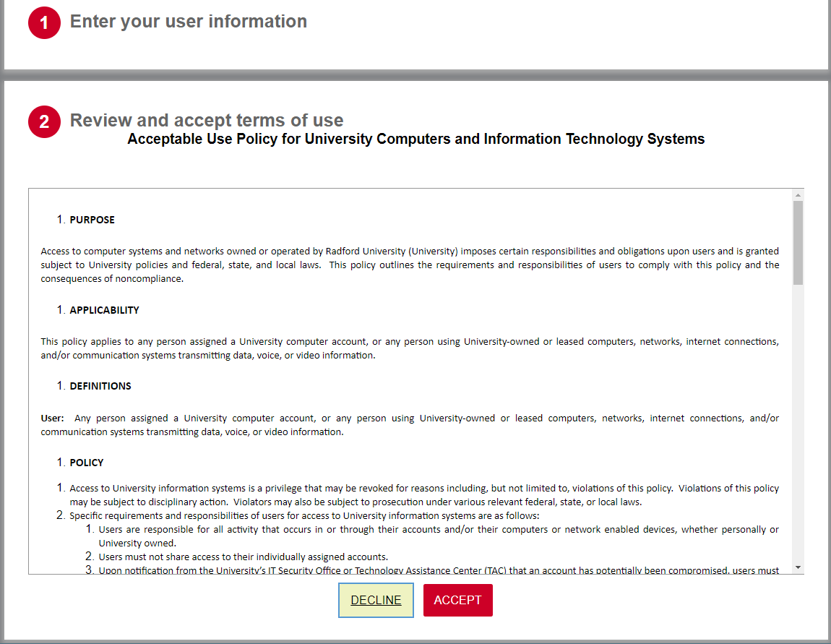Click 'Users are responsible for all activity' item
This screenshot has width=831, height=644.
[439, 536]
